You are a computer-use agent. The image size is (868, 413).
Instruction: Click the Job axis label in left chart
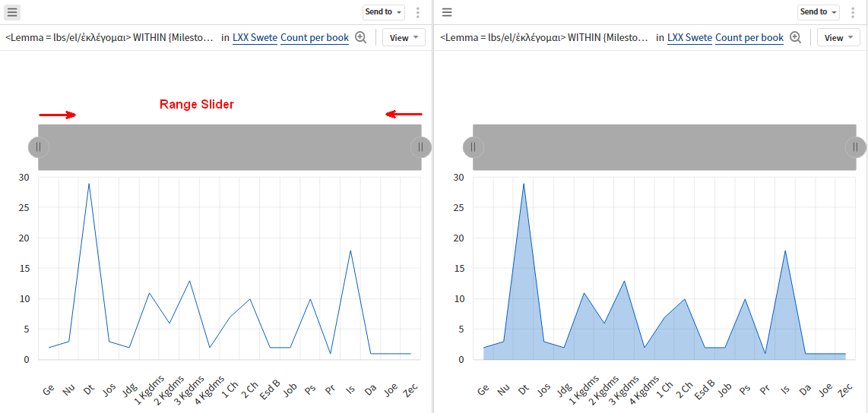(290, 389)
